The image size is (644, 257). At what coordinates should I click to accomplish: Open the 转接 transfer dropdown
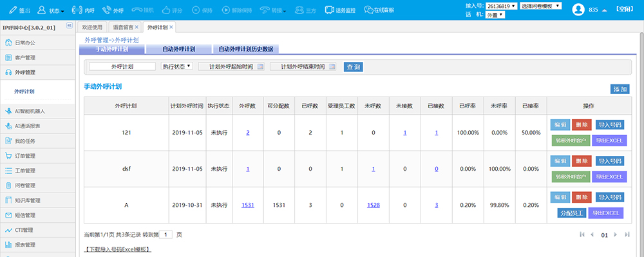[273, 10]
